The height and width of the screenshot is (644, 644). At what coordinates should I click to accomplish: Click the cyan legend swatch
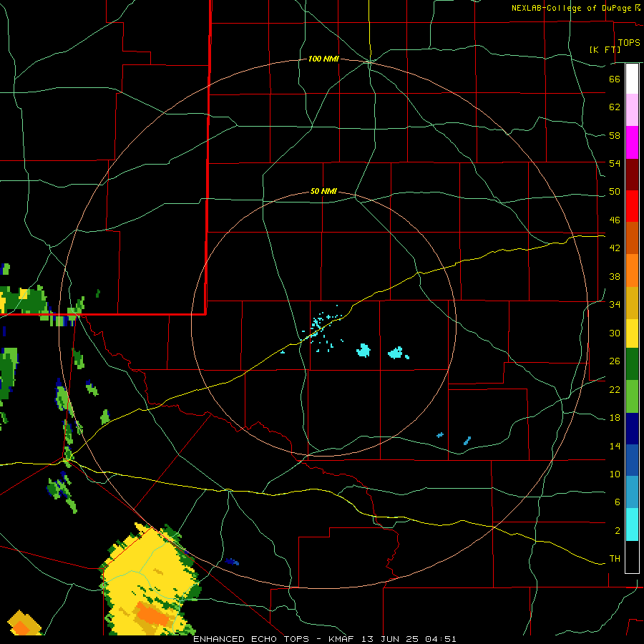click(x=632, y=525)
